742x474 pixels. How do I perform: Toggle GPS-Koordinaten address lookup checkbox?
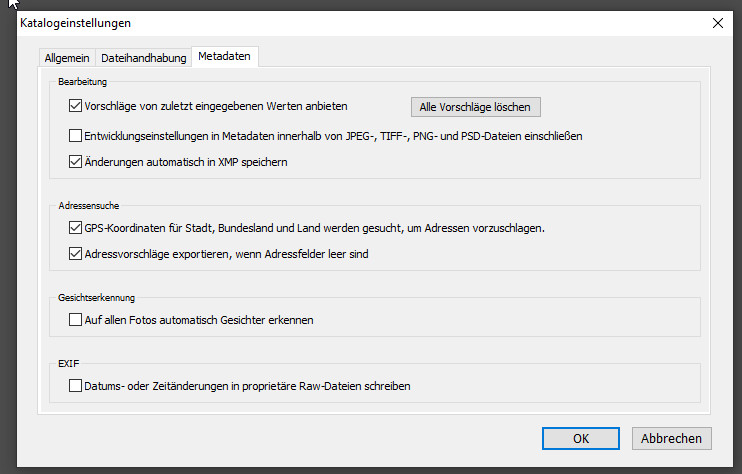pos(75,228)
